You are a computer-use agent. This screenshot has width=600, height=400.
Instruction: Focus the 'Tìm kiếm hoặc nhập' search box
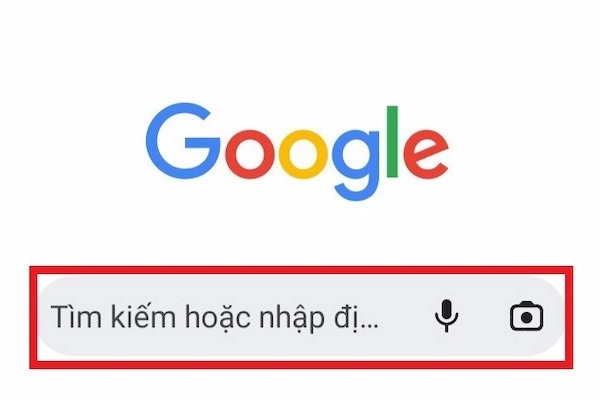(301, 317)
